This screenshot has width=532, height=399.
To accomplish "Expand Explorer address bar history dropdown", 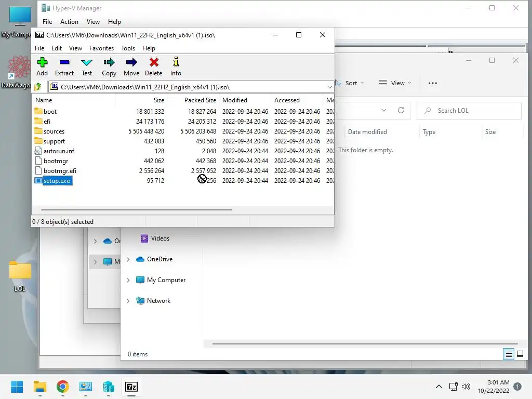I will (x=384, y=110).
